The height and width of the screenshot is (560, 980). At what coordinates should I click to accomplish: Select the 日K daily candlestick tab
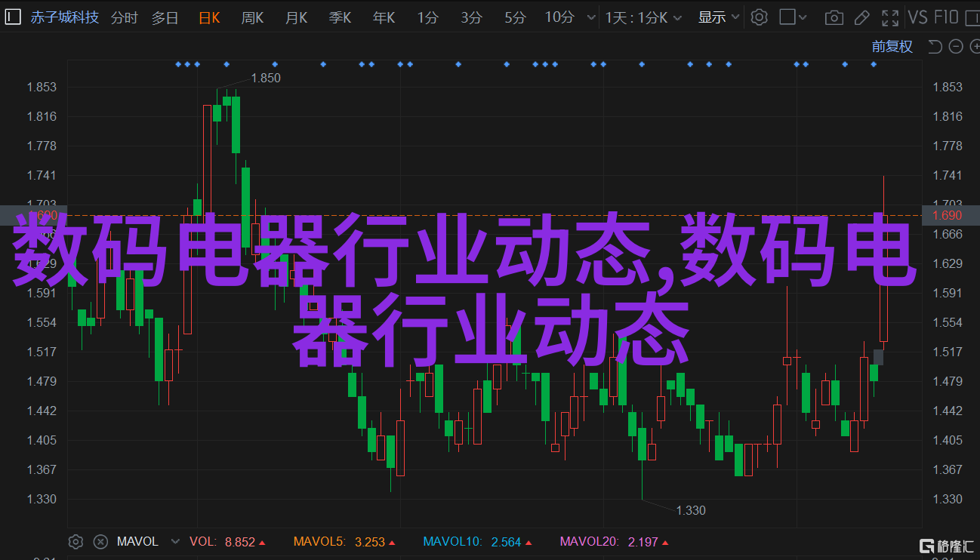tap(210, 17)
